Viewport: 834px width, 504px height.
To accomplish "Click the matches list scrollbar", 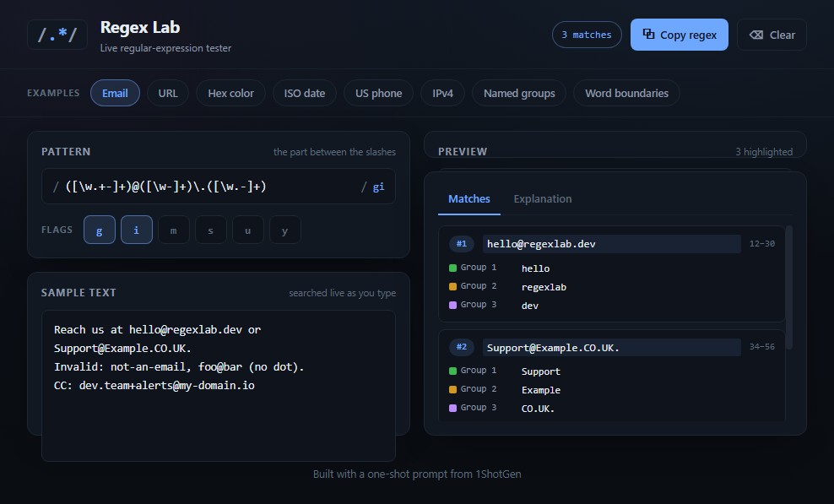I will point(789,287).
